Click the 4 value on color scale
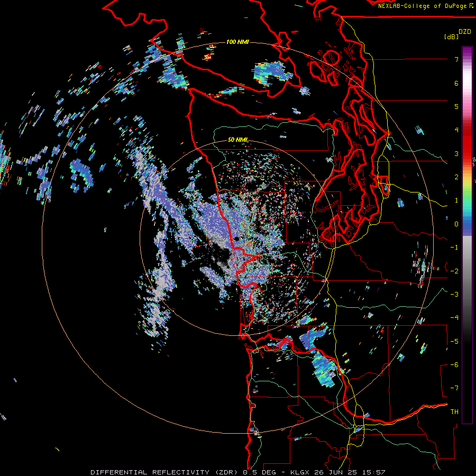This screenshot has width=476, height=476. (456, 130)
